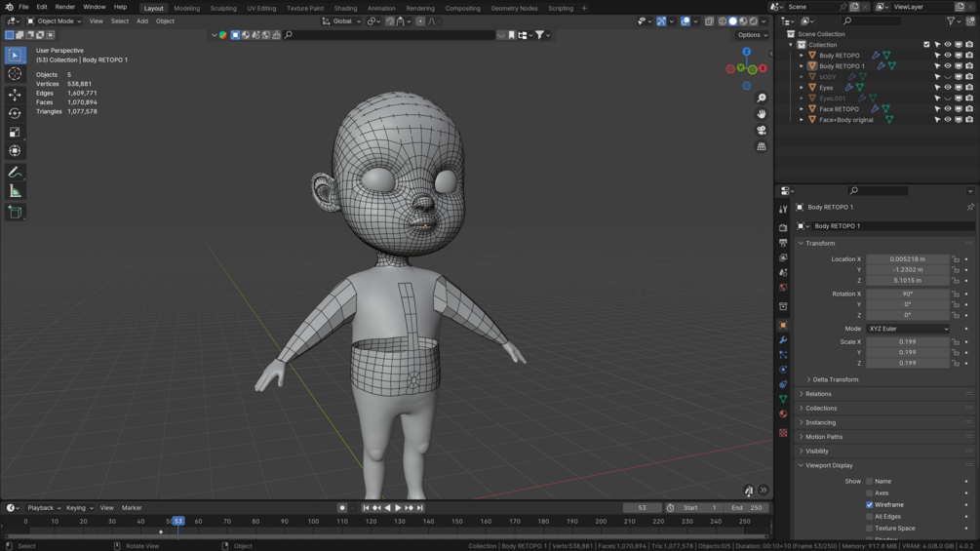This screenshot has width=980, height=551.
Task: Activate the Rotate tool
Action: 15,113
